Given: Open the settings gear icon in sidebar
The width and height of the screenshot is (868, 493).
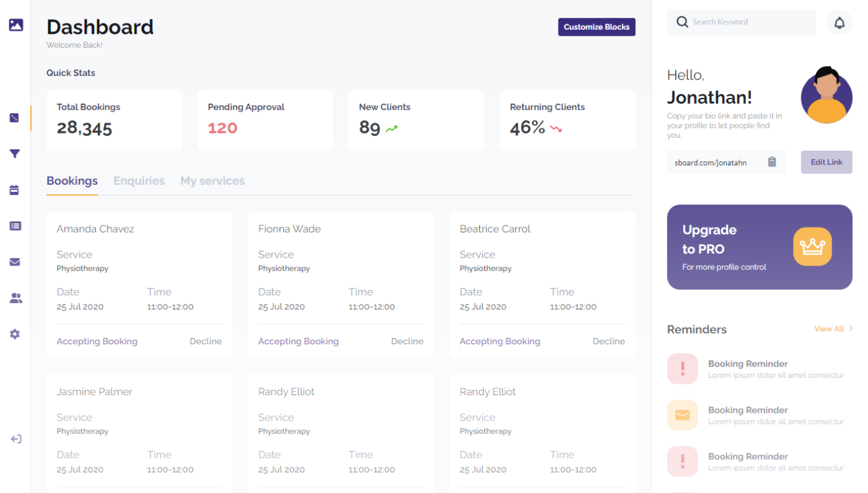Looking at the screenshot, I should click(x=15, y=334).
